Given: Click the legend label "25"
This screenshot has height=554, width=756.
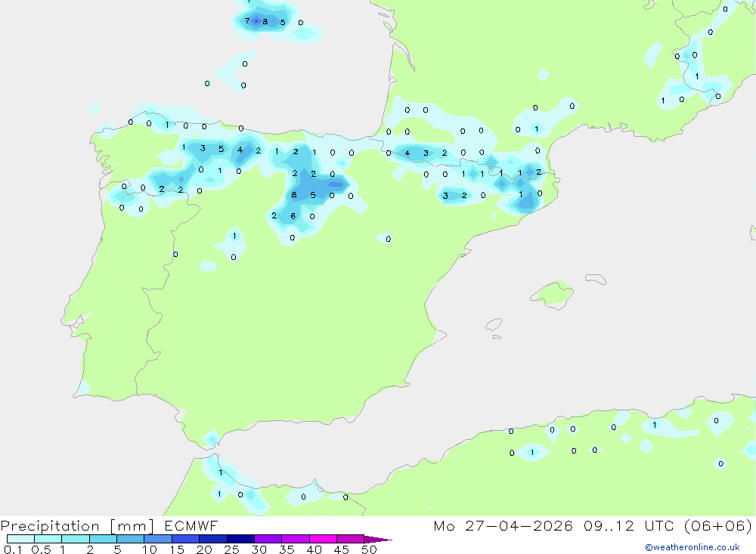Looking at the screenshot, I should pos(231,549).
